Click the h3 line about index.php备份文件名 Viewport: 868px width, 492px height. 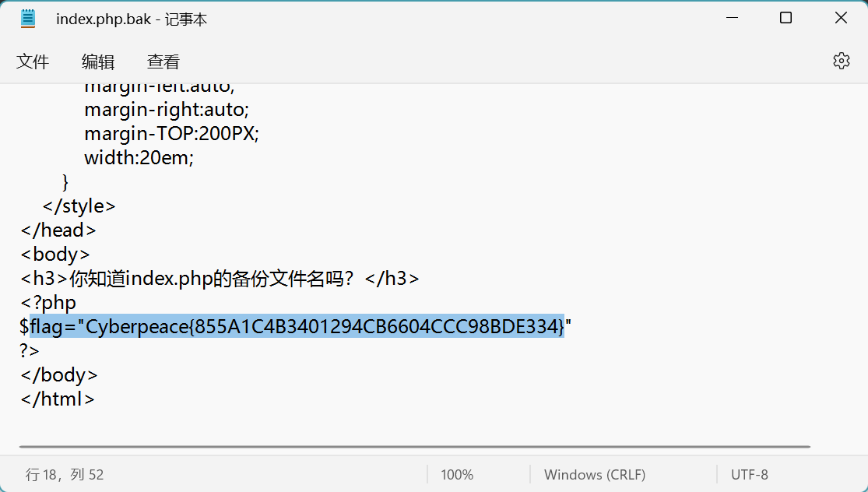click(x=220, y=279)
